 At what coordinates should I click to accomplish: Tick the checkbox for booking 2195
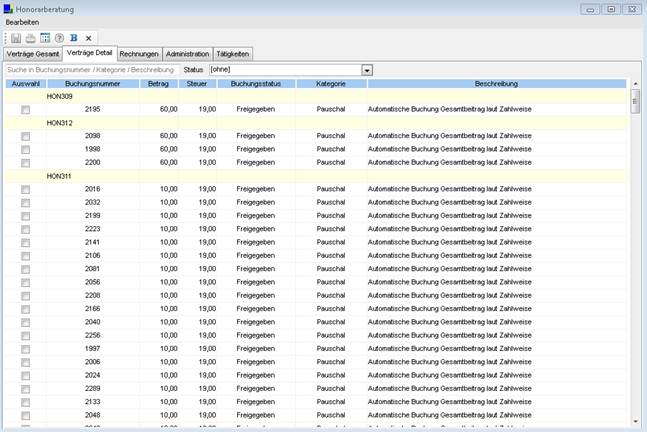(x=26, y=109)
